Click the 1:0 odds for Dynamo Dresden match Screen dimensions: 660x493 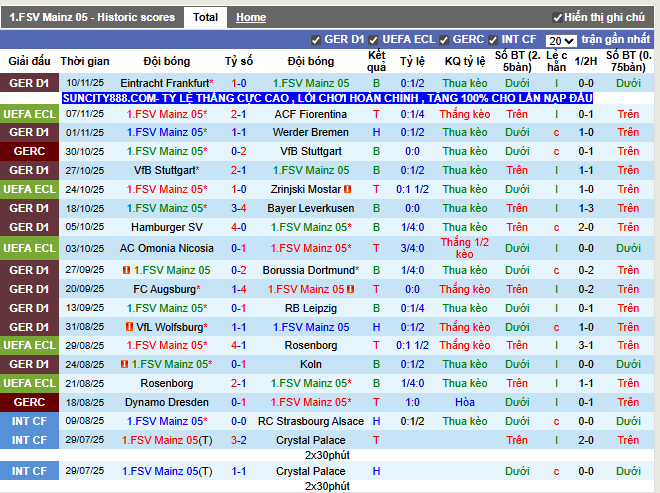[412, 402]
